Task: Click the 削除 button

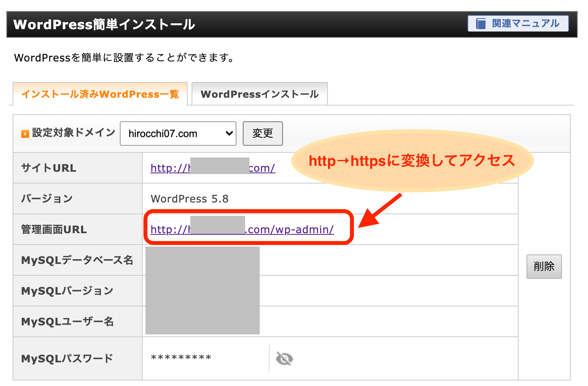Action: [x=544, y=267]
